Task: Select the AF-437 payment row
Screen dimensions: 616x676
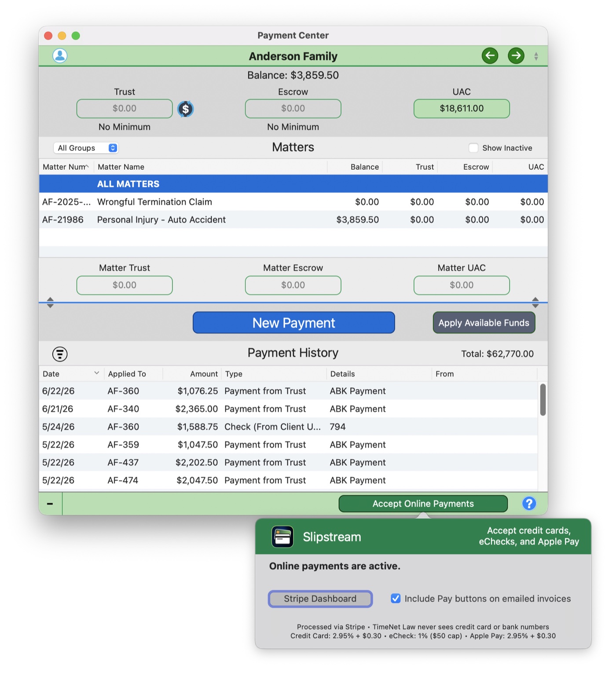Action: click(x=289, y=462)
